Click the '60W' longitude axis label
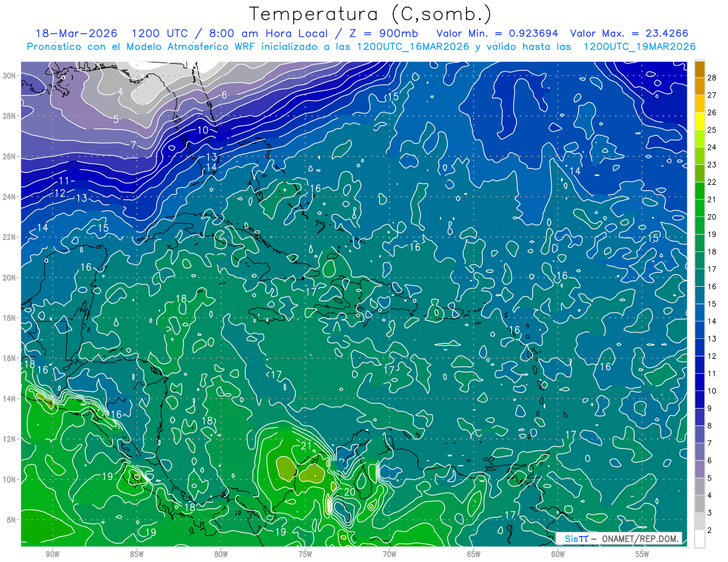Screen dimensions: 728x562 point(558,554)
